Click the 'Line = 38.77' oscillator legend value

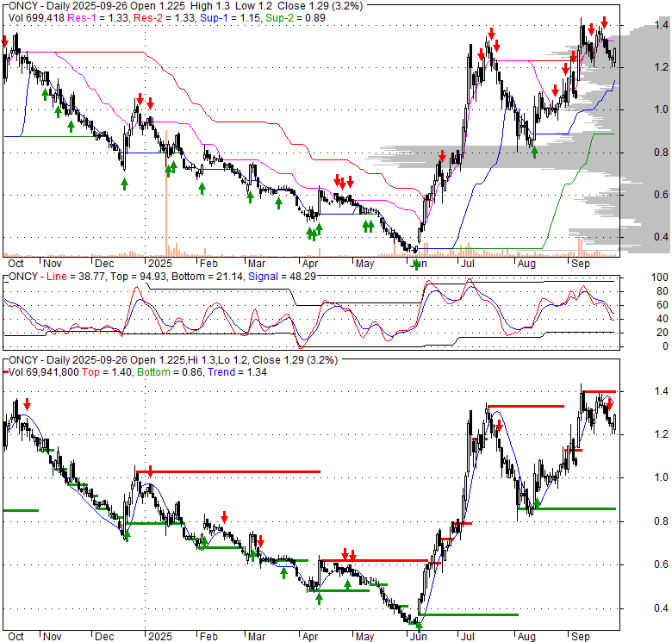76,277
